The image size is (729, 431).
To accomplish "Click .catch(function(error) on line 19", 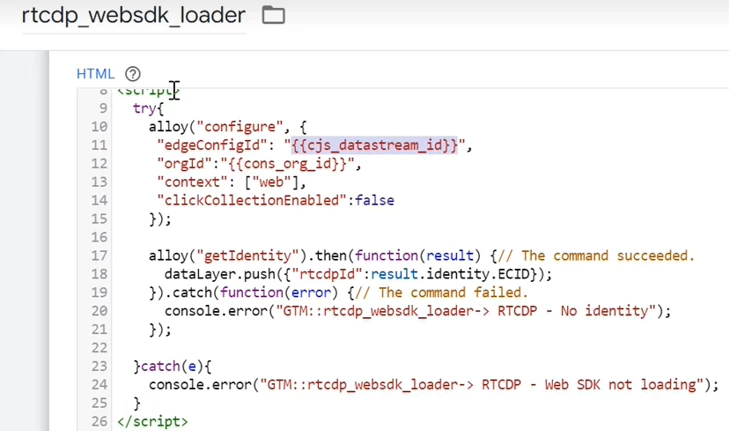I will point(252,292).
